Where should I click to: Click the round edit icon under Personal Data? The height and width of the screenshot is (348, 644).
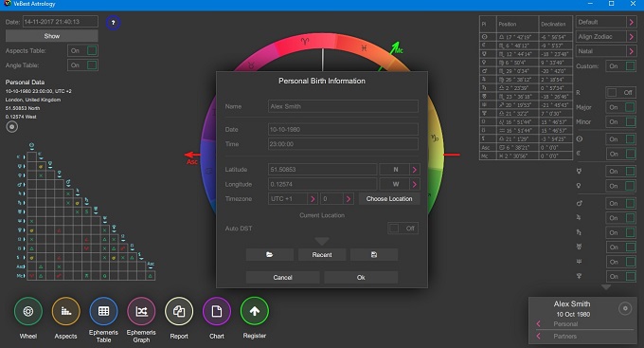click(x=12, y=127)
